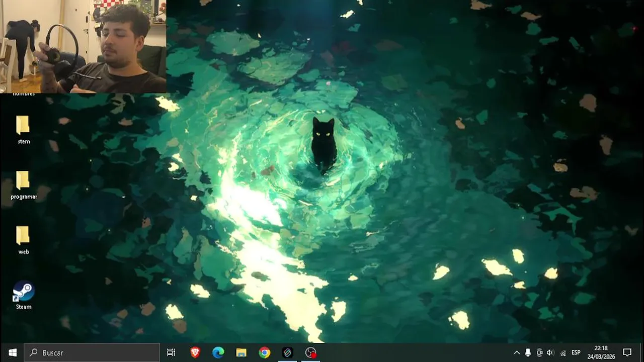Click the webcam overlay in top-left corner
644x362 pixels.
pos(83,46)
